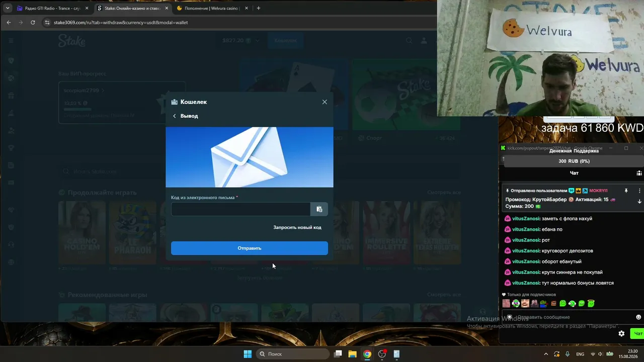Click the Stake logo
Screen dimensions: 644x362
click(x=72, y=40)
